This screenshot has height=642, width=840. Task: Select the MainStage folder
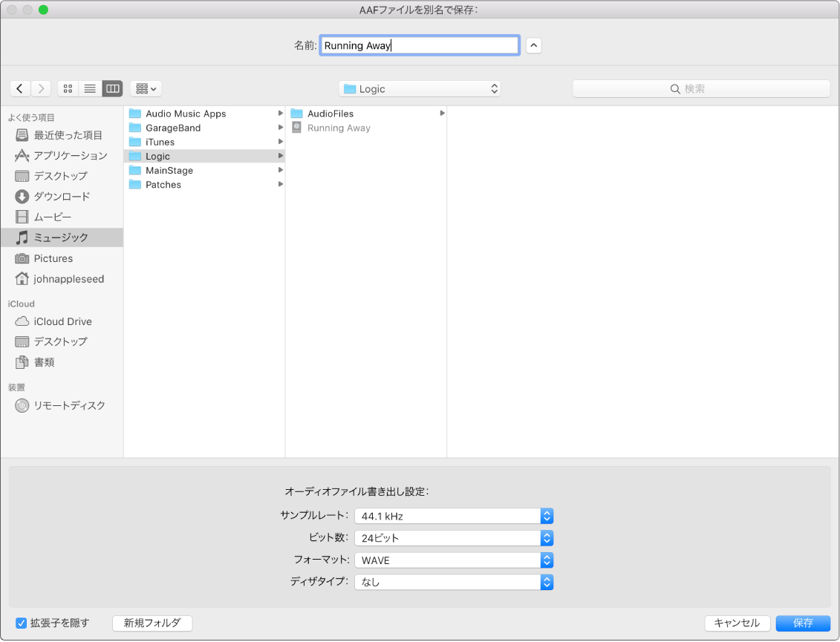(204, 170)
